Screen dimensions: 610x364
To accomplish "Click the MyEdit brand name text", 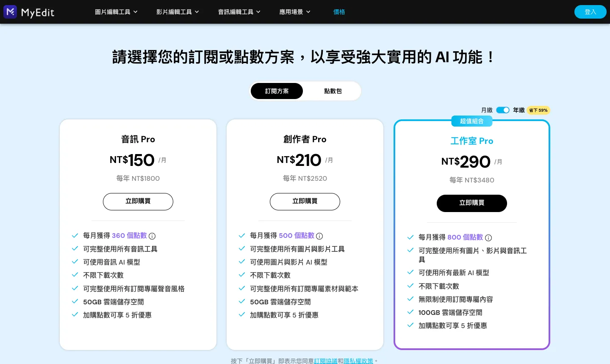I will (x=38, y=13).
